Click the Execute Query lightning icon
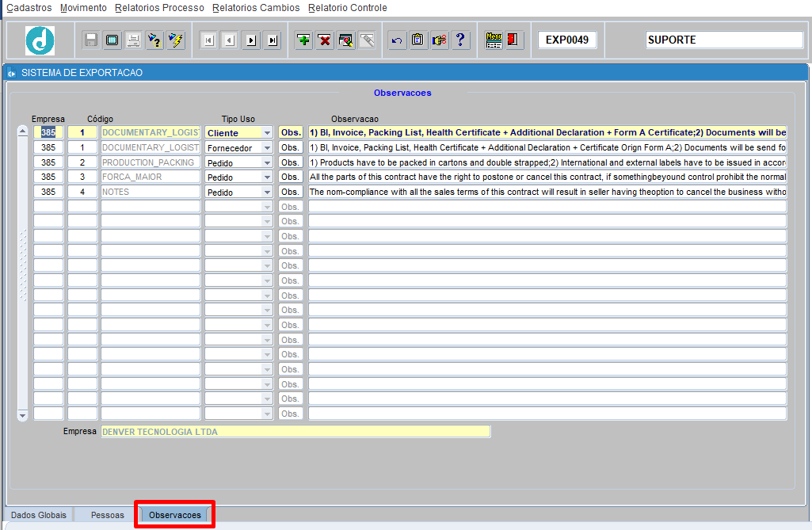This screenshot has height=530, width=812. click(x=176, y=40)
